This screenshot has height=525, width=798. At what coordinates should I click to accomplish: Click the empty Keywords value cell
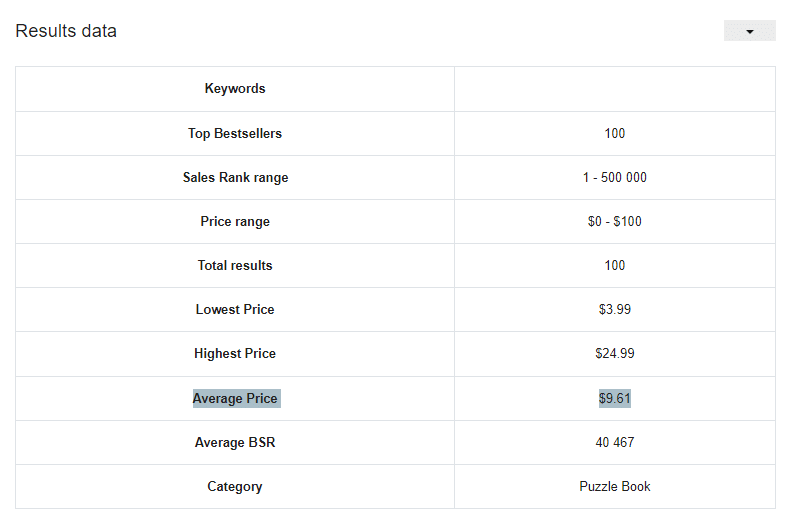point(614,89)
